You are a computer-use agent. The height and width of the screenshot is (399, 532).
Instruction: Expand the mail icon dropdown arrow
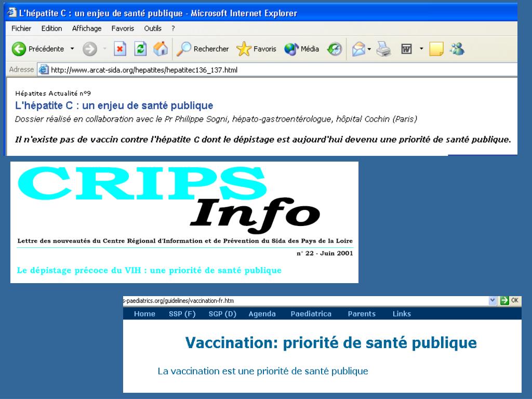(369, 49)
